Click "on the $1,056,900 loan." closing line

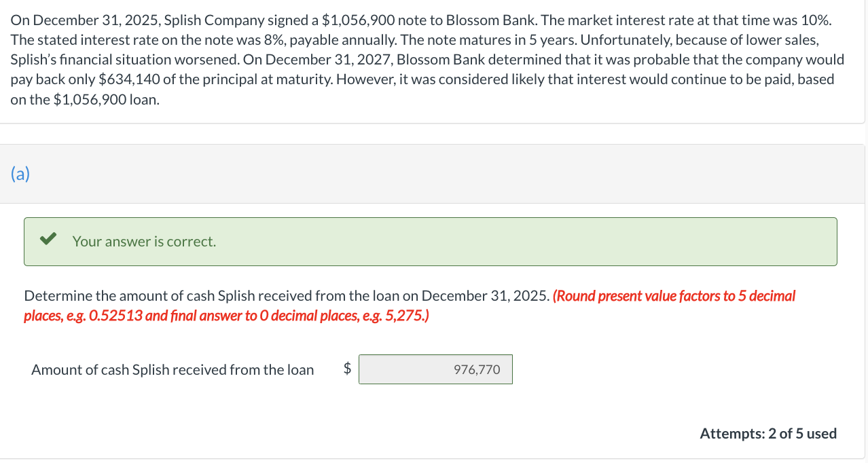click(85, 99)
